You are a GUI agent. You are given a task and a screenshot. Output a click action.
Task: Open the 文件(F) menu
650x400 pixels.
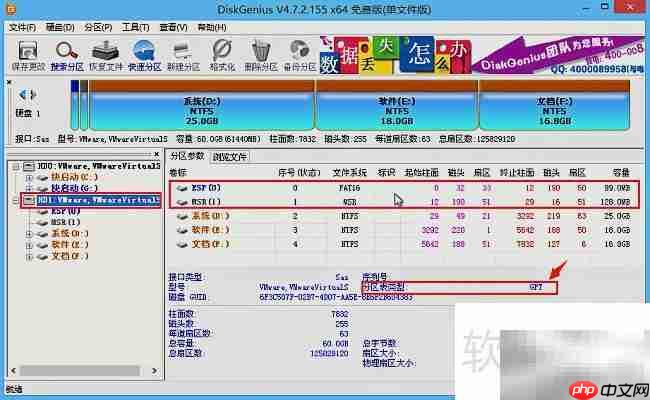click(22, 27)
